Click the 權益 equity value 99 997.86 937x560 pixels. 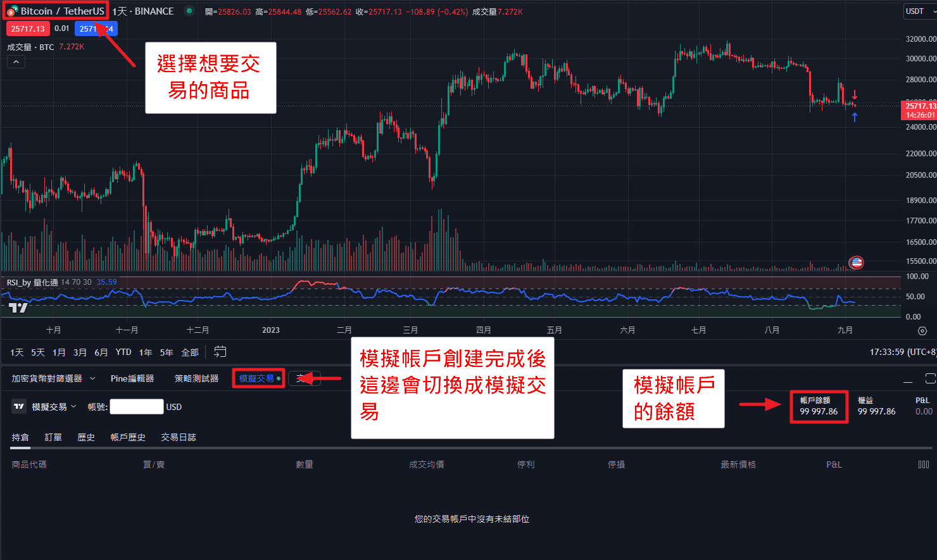point(877,411)
